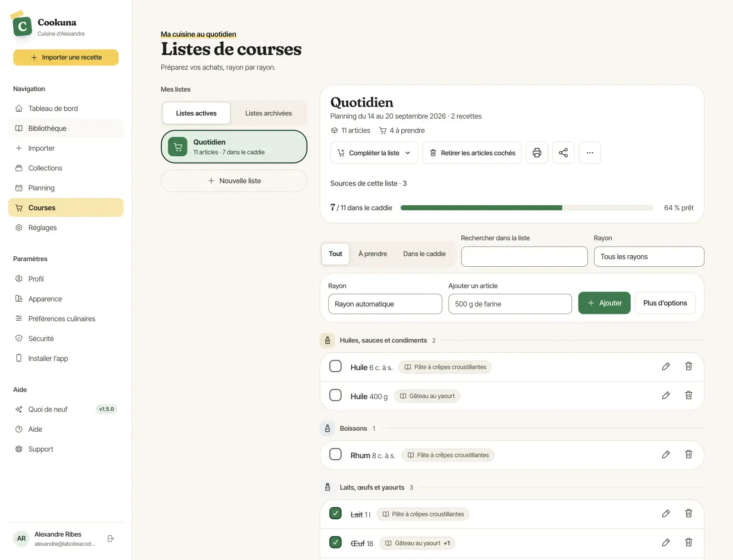
Task: Delete the Lait 1 l item
Action: click(x=689, y=513)
